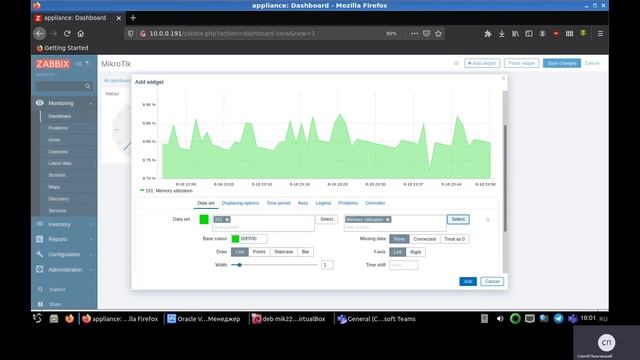This screenshot has width=640, height=360.
Task: Click the Configuration wrench icon
Action: tap(40, 254)
